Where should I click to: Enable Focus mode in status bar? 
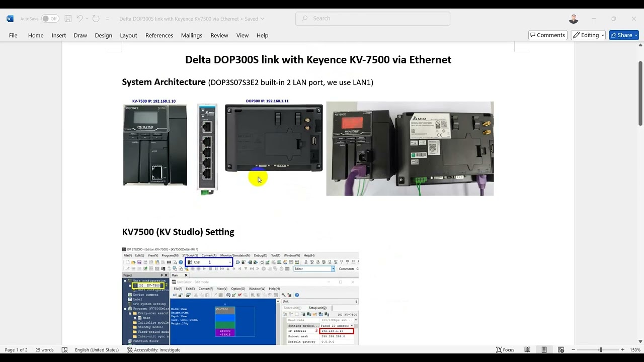[505, 350]
